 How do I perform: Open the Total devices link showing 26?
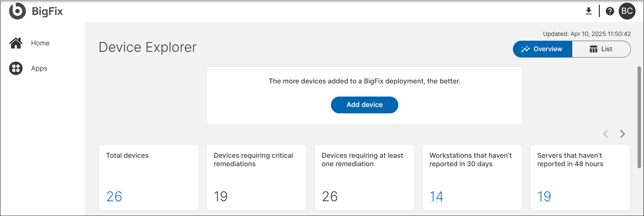tap(114, 196)
